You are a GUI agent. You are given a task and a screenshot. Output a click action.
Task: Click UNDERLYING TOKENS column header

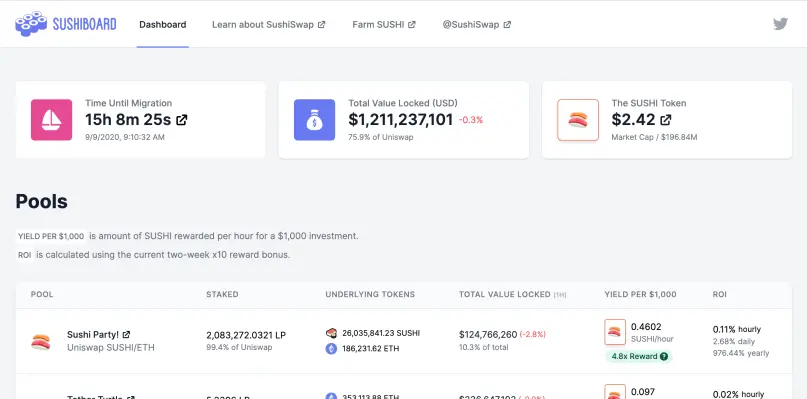pos(370,294)
